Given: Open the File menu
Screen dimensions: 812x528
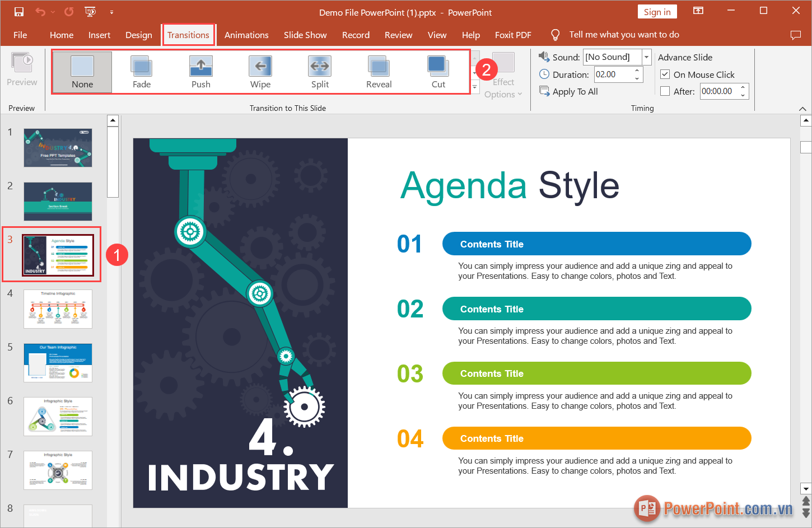Looking at the screenshot, I should [x=20, y=35].
